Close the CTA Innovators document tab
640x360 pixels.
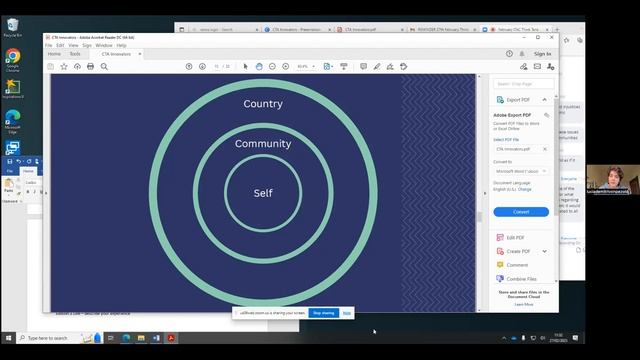pos(140,54)
